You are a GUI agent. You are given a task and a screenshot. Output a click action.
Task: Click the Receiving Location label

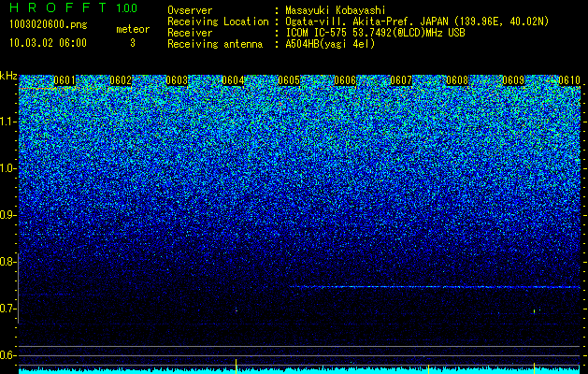(218, 22)
